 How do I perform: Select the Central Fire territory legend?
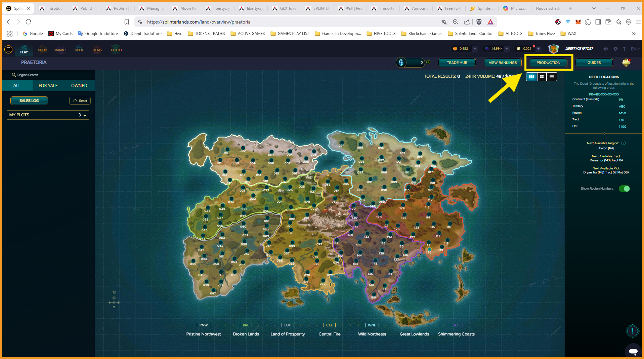[x=330, y=330]
